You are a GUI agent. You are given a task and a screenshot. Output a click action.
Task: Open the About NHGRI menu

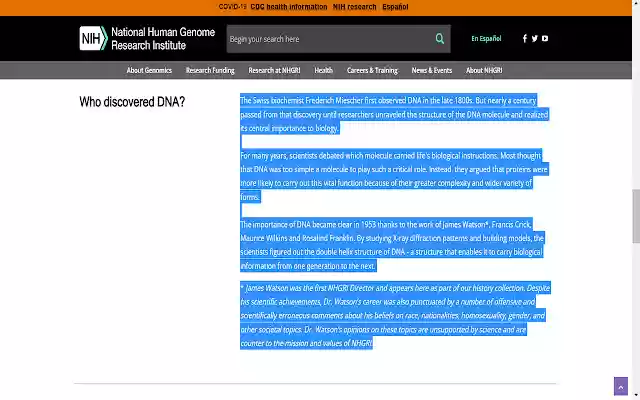(484, 70)
